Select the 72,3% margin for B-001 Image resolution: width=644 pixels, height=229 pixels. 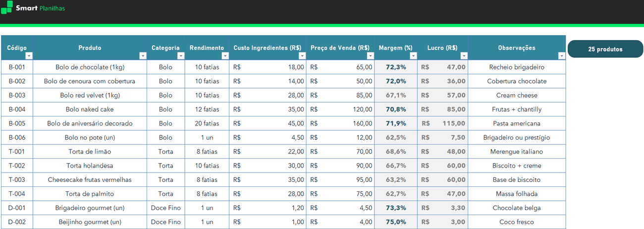coord(396,67)
